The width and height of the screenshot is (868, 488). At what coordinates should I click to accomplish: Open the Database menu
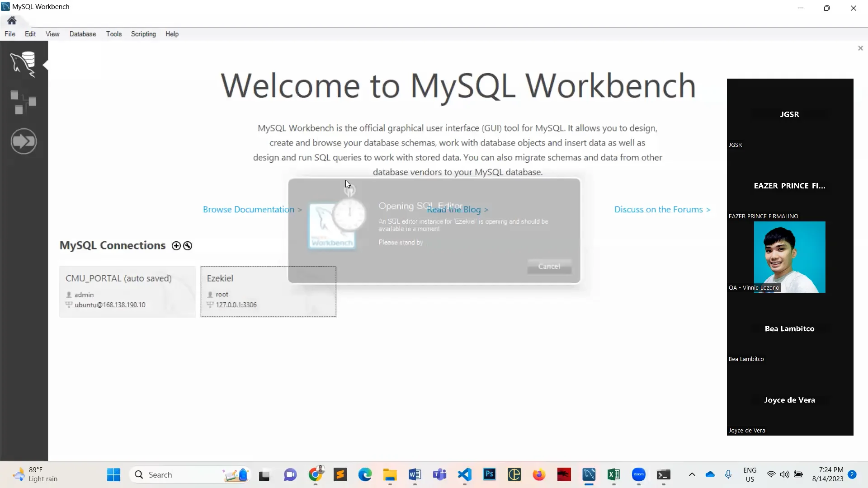(82, 34)
